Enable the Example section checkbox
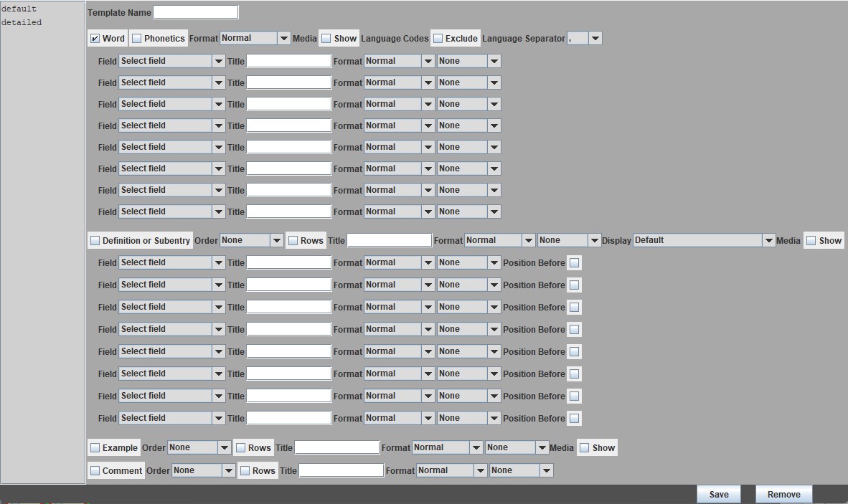848x504 pixels. click(x=95, y=447)
